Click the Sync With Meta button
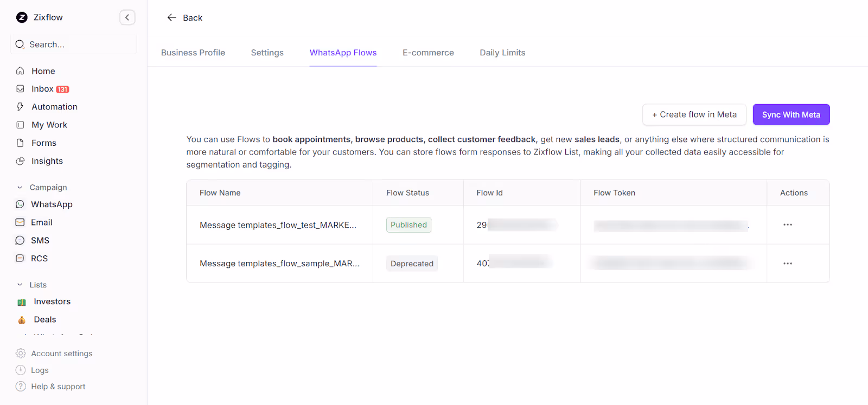868x405 pixels. tap(791, 114)
